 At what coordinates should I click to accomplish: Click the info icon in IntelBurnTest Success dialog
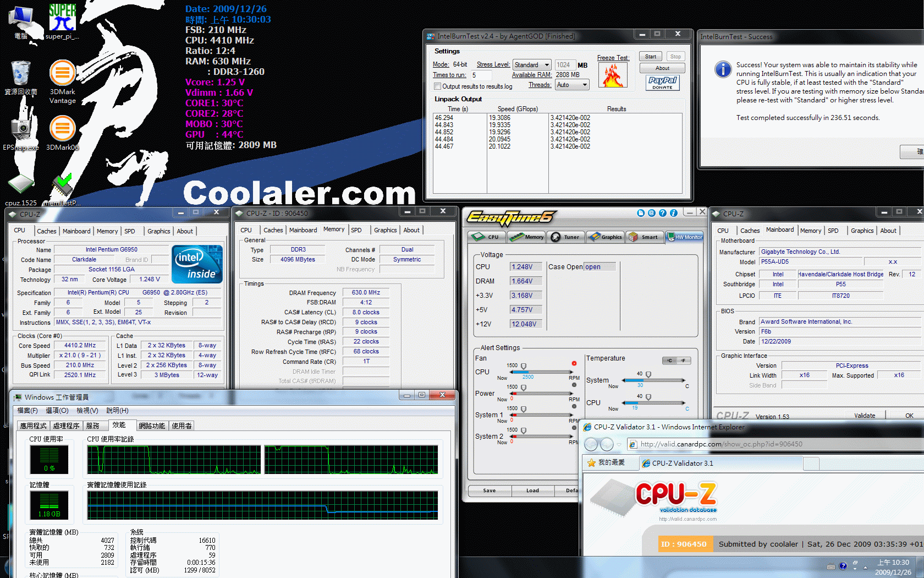click(x=723, y=69)
